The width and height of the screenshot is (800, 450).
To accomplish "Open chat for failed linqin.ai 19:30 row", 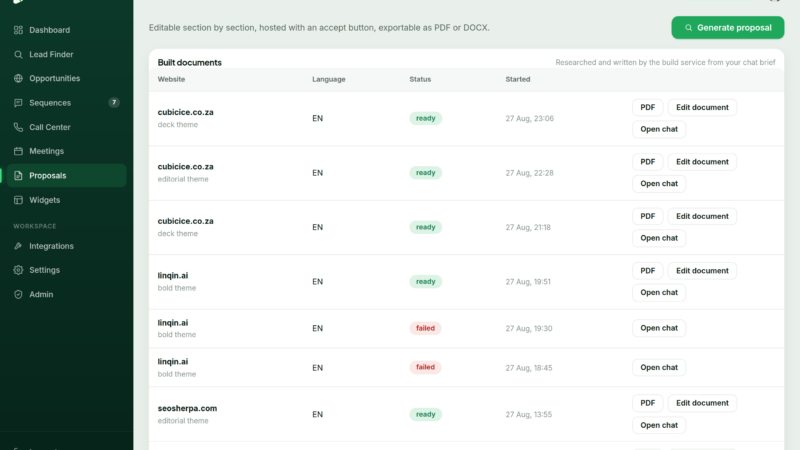I will pos(659,328).
